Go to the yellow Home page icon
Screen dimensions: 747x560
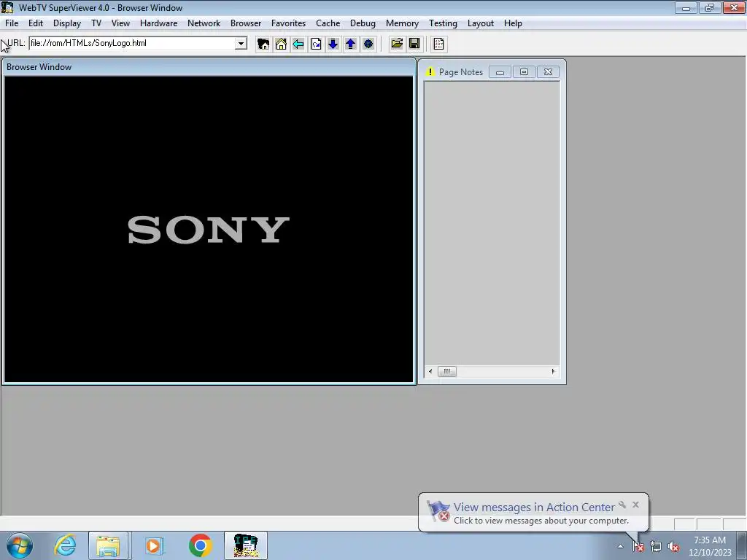(281, 44)
